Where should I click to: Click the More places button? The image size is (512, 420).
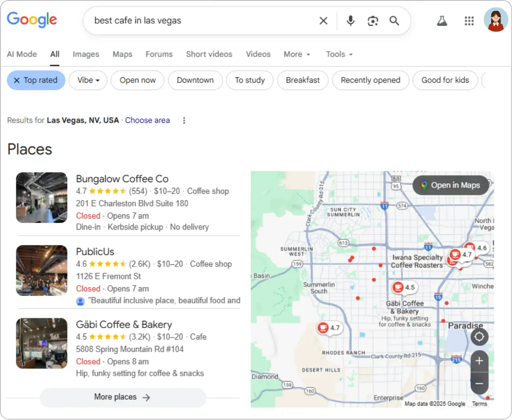tap(123, 397)
